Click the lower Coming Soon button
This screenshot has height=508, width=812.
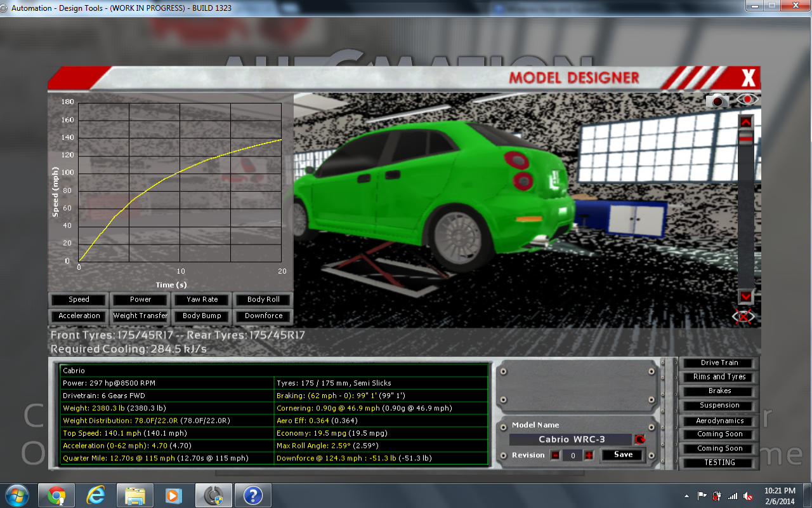[719, 448]
